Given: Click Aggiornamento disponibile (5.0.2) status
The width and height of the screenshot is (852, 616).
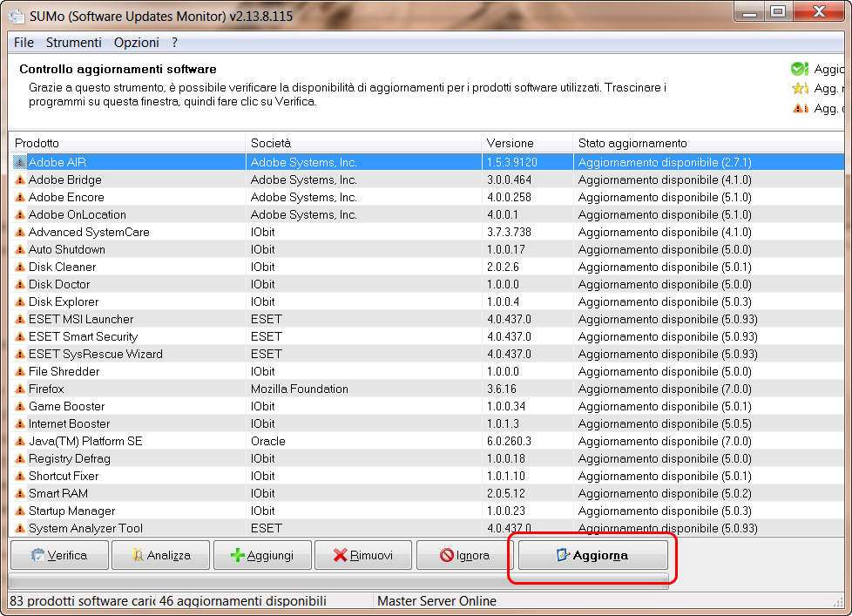Looking at the screenshot, I should (665, 493).
